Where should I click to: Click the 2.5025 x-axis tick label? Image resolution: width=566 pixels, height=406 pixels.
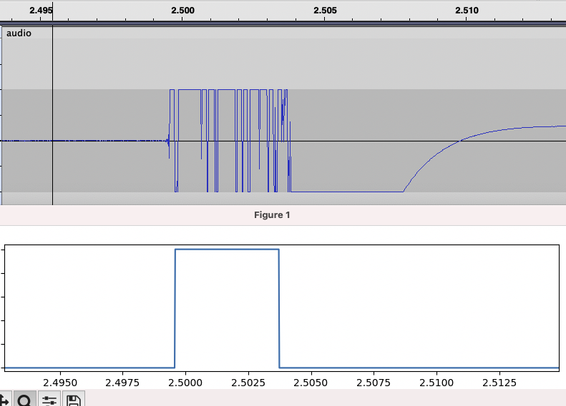248,383
